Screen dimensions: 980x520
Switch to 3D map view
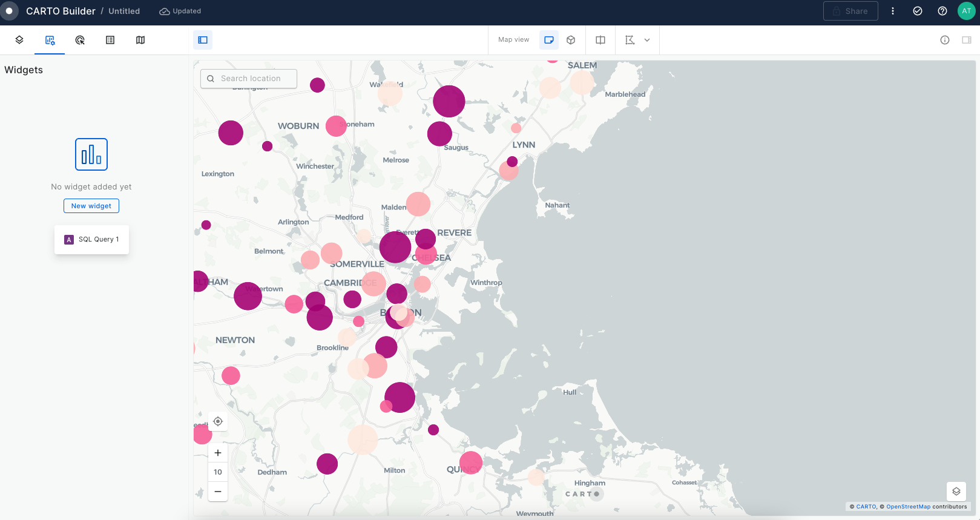click(571, 40)
